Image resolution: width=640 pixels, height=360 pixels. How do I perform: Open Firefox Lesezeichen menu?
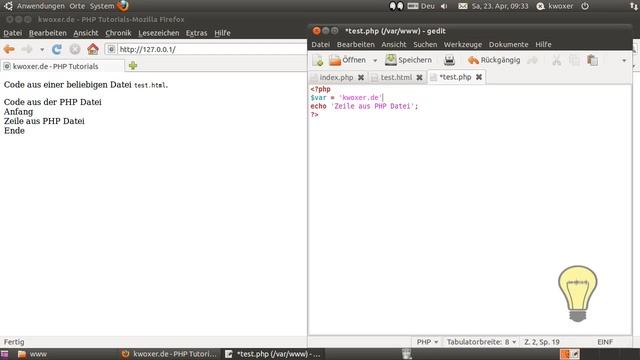[x=158, y=33]
